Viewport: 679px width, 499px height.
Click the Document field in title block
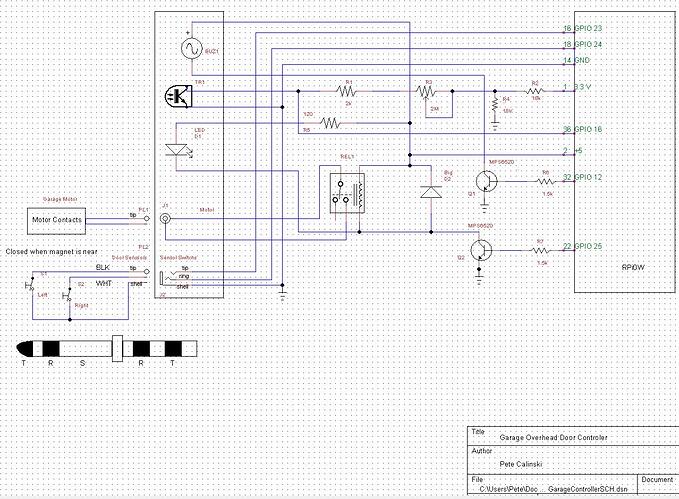pos(657,480)
